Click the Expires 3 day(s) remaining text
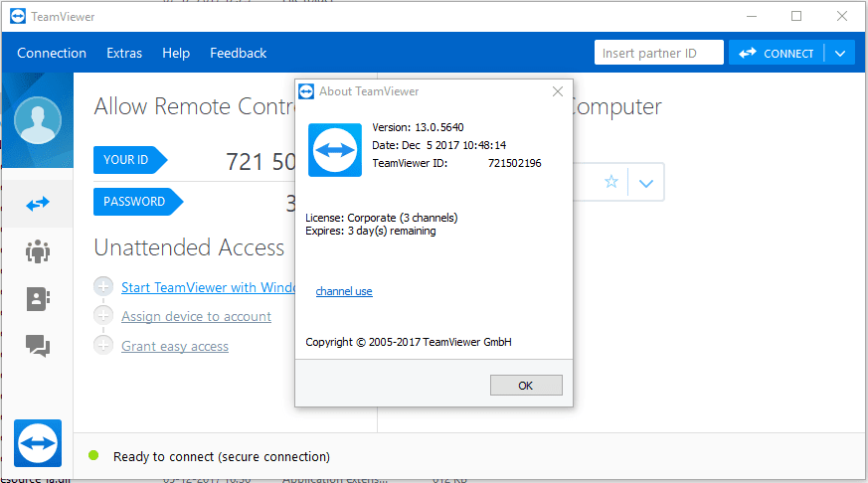This screenshot has height=483, width=868. pyautogui.click(x=370, y=231)
